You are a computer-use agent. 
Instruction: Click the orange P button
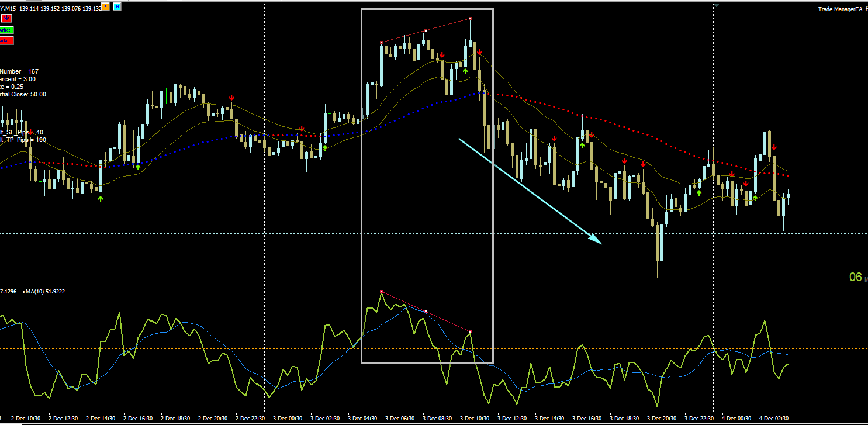coord(105,7)
